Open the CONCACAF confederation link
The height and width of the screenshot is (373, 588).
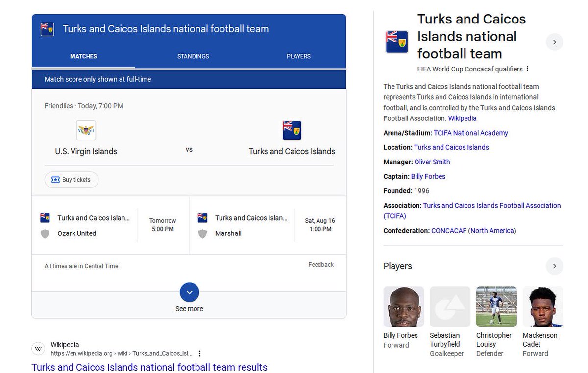[448, 231]
